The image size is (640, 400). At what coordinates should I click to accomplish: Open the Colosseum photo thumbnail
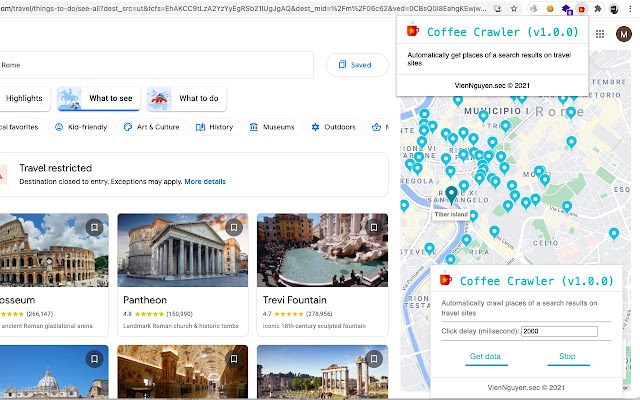54,250
